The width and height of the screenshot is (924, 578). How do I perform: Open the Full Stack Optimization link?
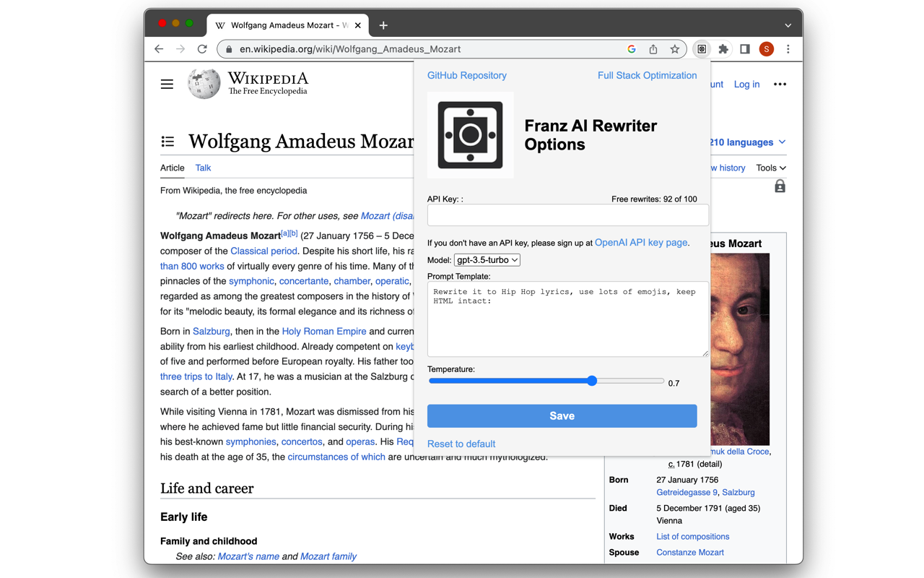click(x=647, y=75)
